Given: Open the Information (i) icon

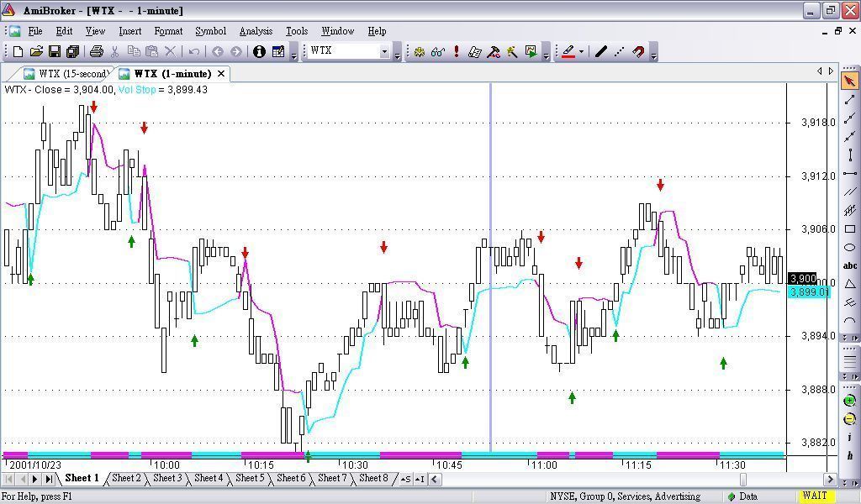Looking at the screenshot, I should pyautogui.click(x=259, y=51).
